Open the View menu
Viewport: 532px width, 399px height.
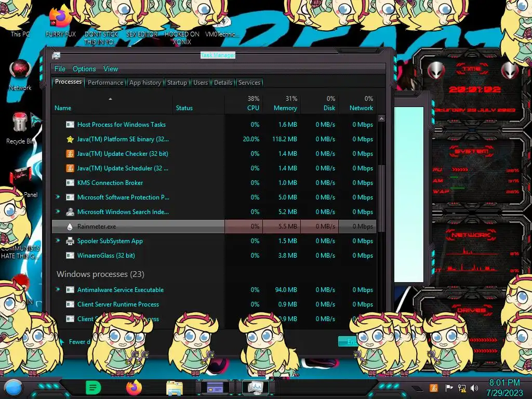tap(111, 69)
